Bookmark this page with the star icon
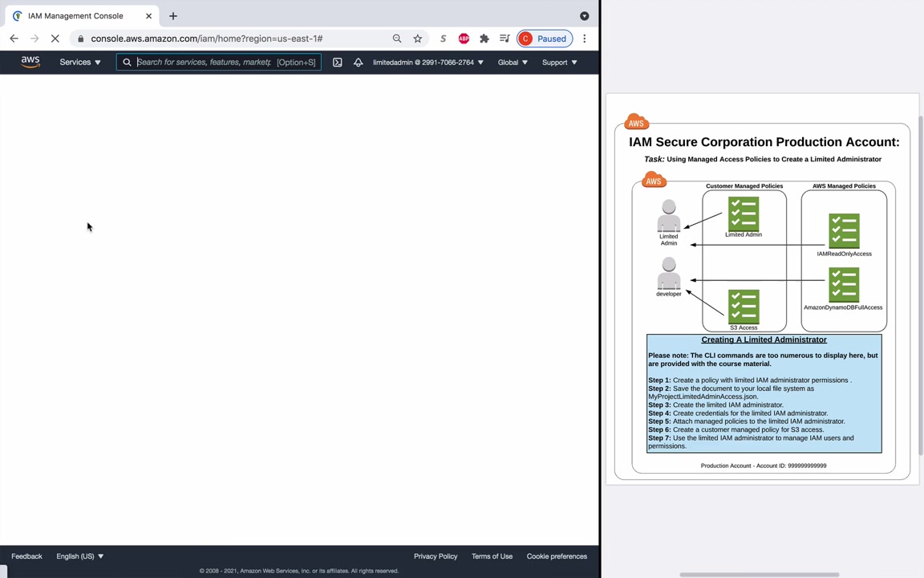 (x=417, y=39)
